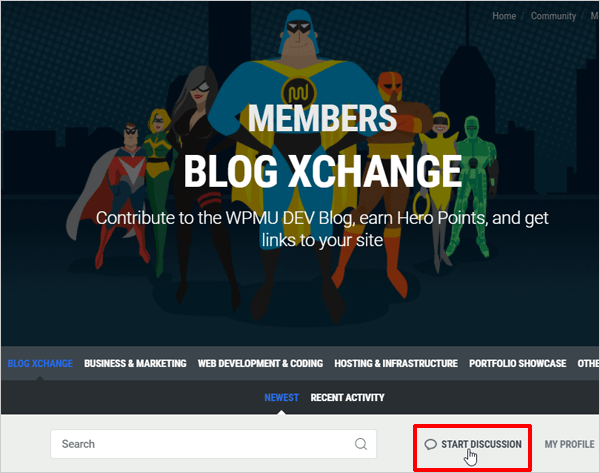The width and height of the screenshot is (600, 473).
Task: Open My Profile link
Action: [569, 444]
